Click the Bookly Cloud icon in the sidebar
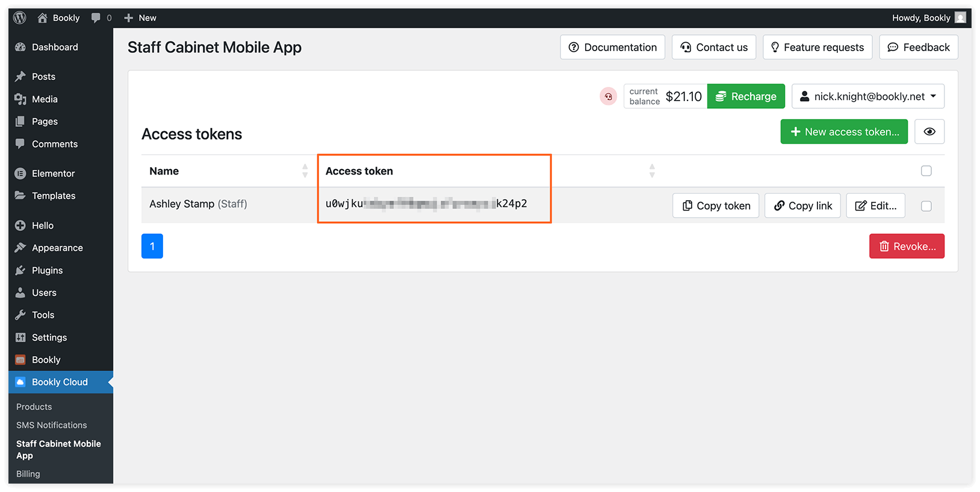Viewport: 980px width, 492px height. click(20, 382)
